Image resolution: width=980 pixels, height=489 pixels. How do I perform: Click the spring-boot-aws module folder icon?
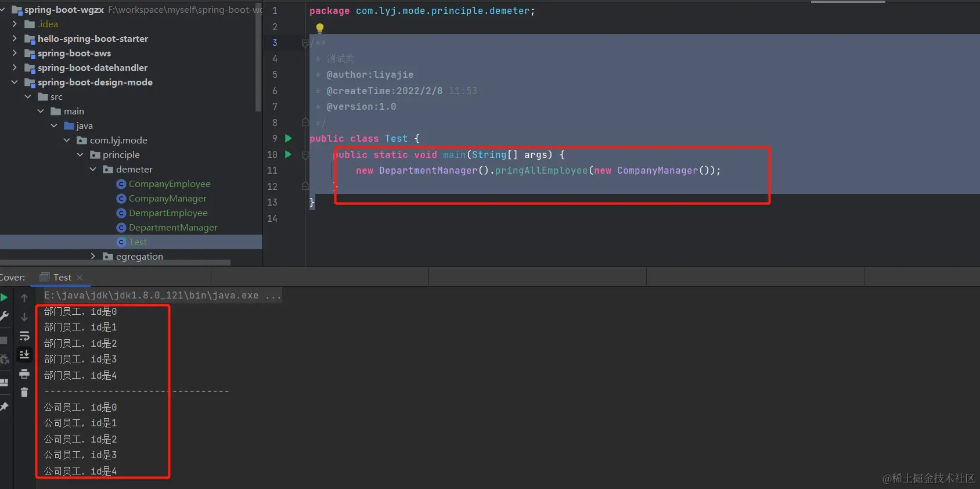[30, 53]
